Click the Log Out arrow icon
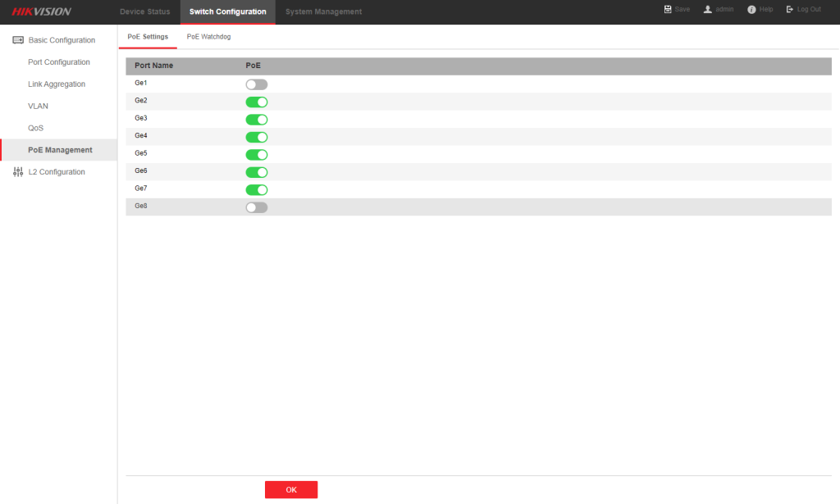The height and width of the screenshot is (504, 840). (790, 9)
